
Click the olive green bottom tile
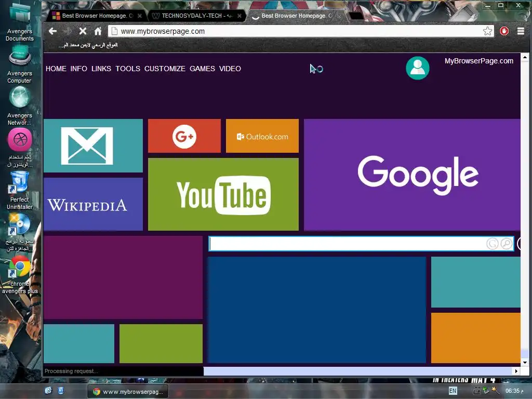pos(161,344)
